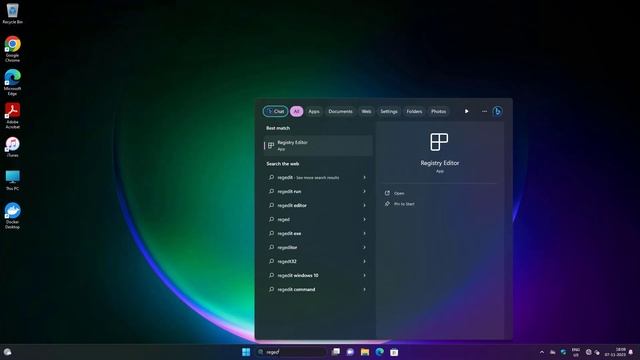Open the three-dot options menu in search panel
This screenshot has width=640, height=360.
point(484,111)
